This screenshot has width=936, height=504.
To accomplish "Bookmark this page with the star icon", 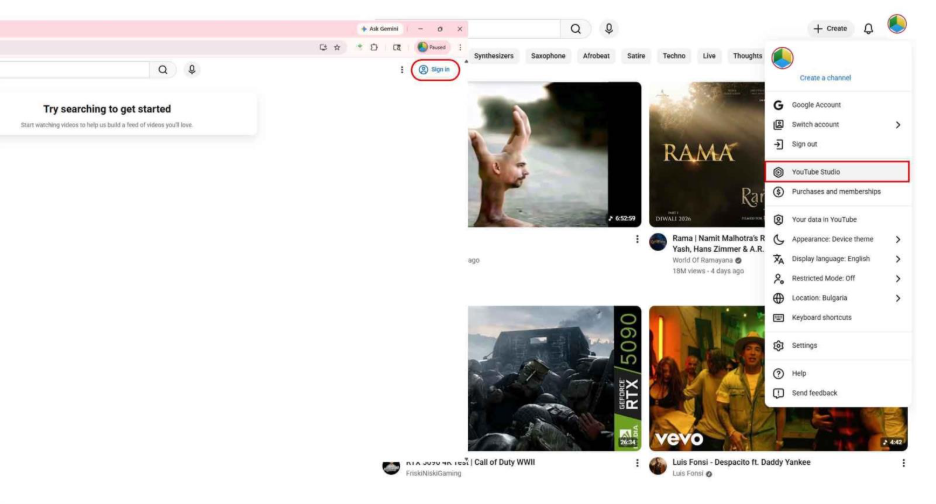I will point(337,47).
